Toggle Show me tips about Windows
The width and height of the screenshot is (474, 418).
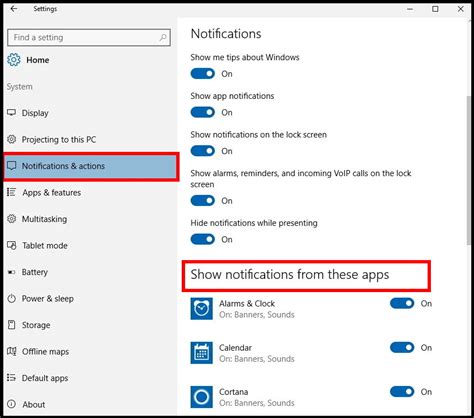click(203, 74)
